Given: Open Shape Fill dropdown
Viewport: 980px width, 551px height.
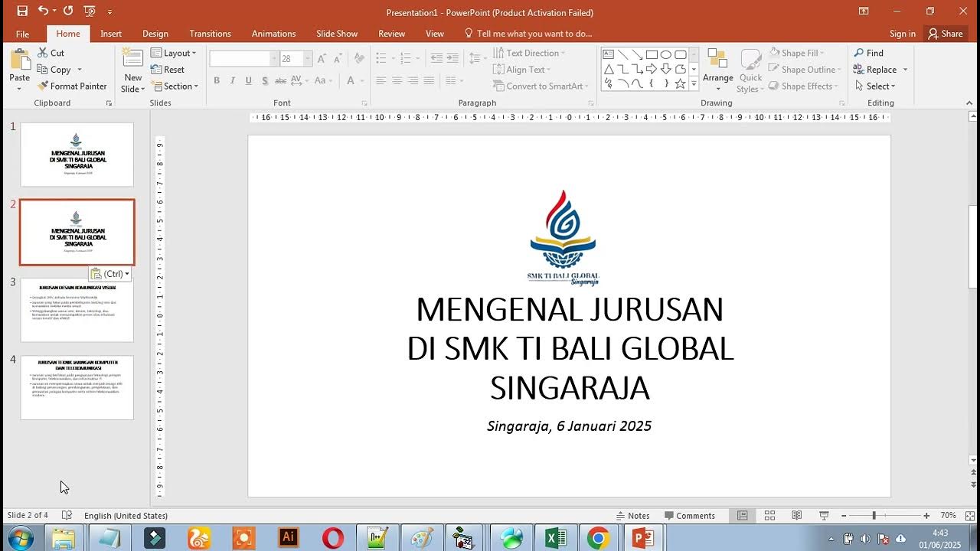Looking at the screenshot, I should (796, 53).
